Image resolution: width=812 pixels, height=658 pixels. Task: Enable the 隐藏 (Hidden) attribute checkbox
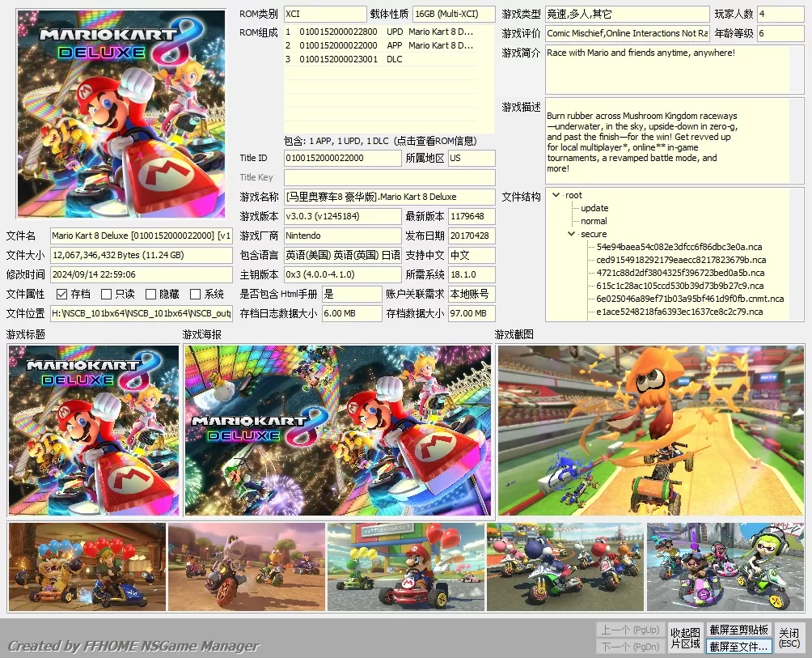(148, 294)
